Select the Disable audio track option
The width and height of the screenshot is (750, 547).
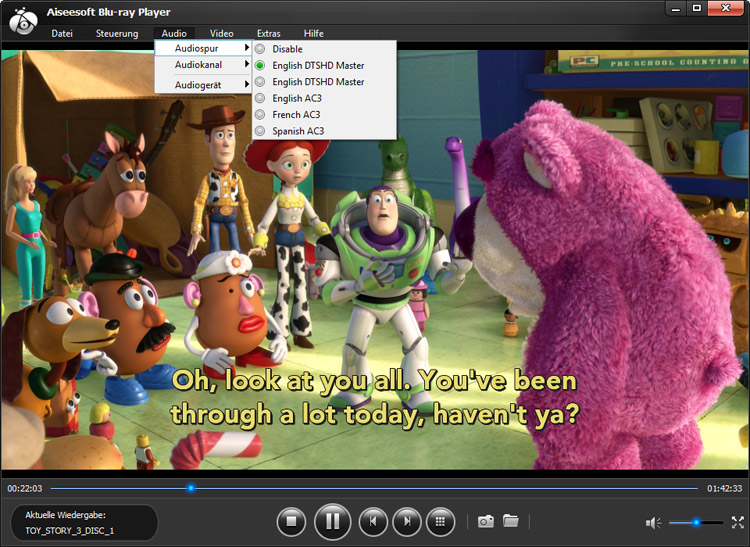(287, 49)
